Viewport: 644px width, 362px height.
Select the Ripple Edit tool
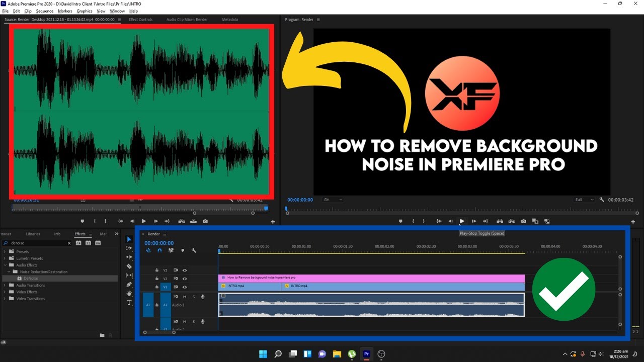point(129,257)
